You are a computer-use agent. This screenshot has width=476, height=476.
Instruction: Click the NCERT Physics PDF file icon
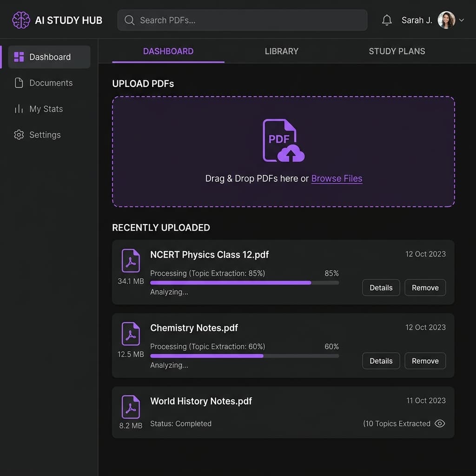click(x=131, y=261)
